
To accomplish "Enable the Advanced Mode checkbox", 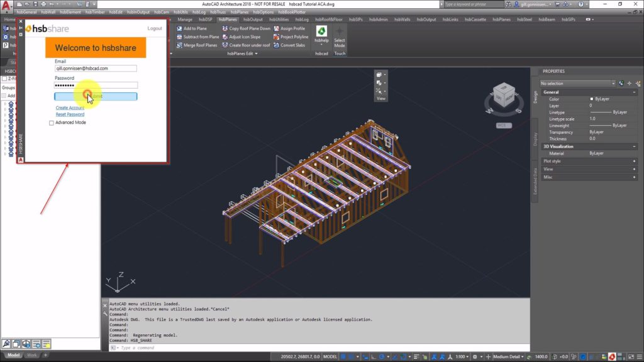I will [52, 123].
